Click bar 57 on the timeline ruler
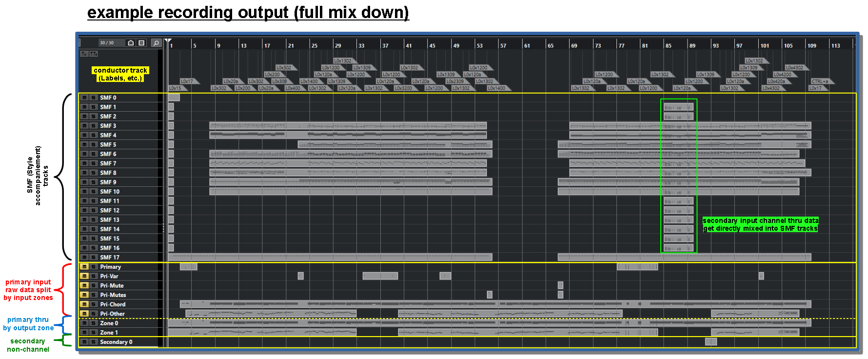 point(503,45)
